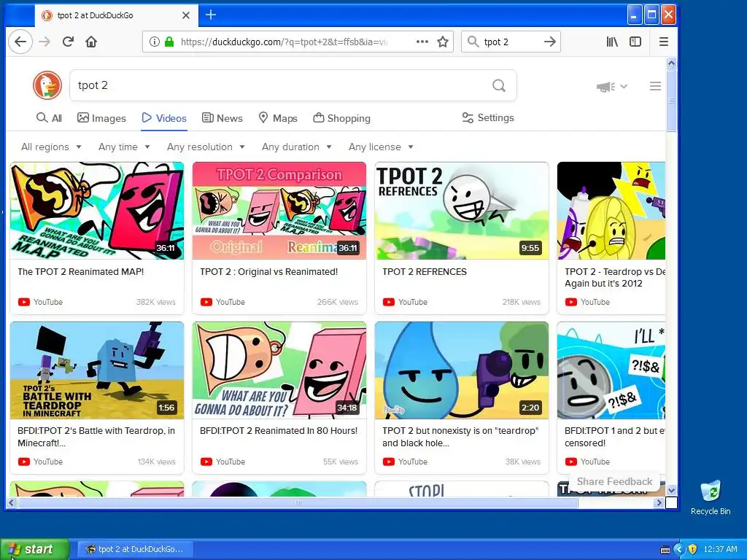Open the Settings dropdown
Screen dimensions: 747x560
[x=488, y=117]
